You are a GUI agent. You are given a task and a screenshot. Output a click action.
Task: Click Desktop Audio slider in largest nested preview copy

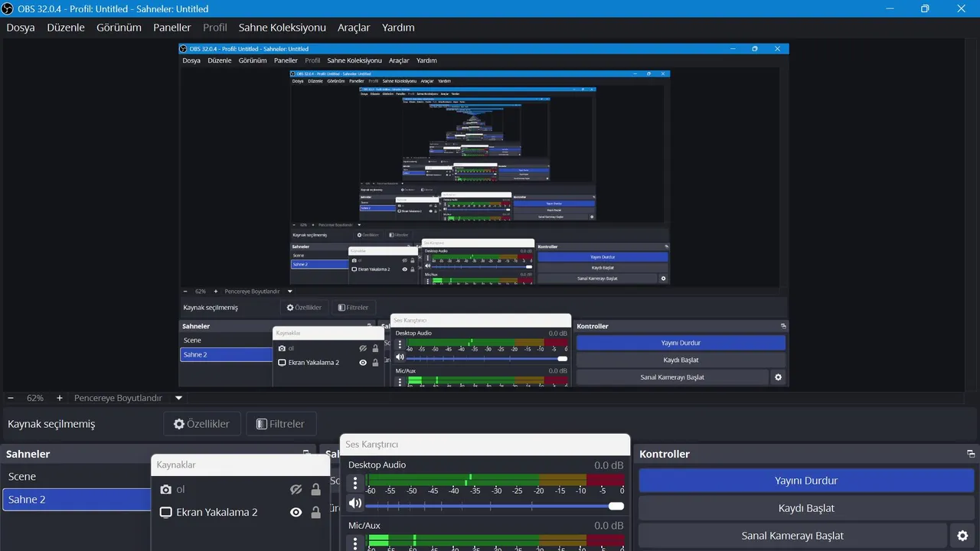tap(487, 359)
